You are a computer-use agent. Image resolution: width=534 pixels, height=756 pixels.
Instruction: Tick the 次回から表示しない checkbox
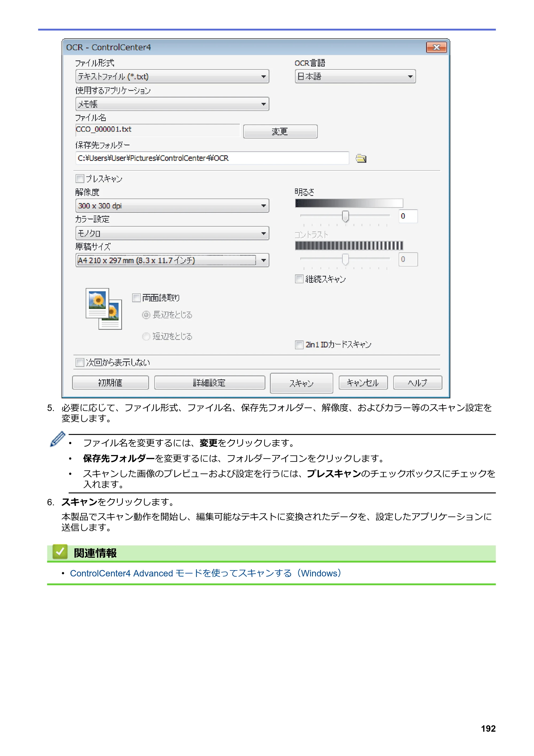click(x=80, y=363)
